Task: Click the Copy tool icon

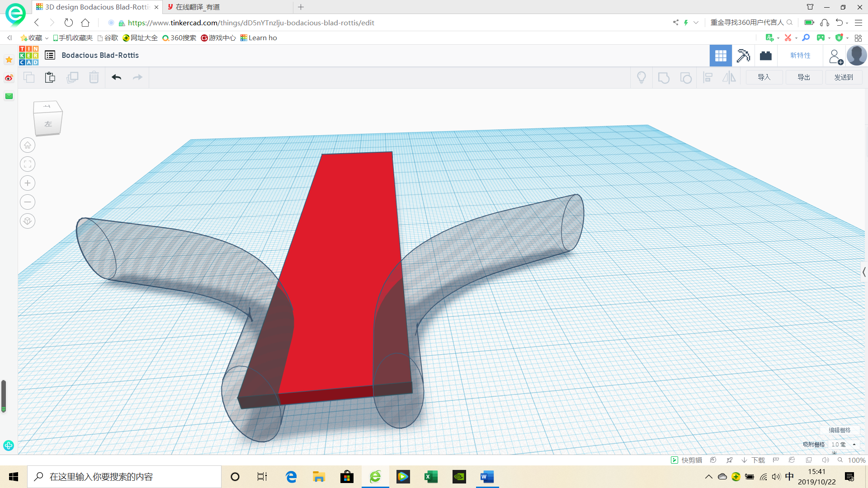Action: tap(29, 77)
